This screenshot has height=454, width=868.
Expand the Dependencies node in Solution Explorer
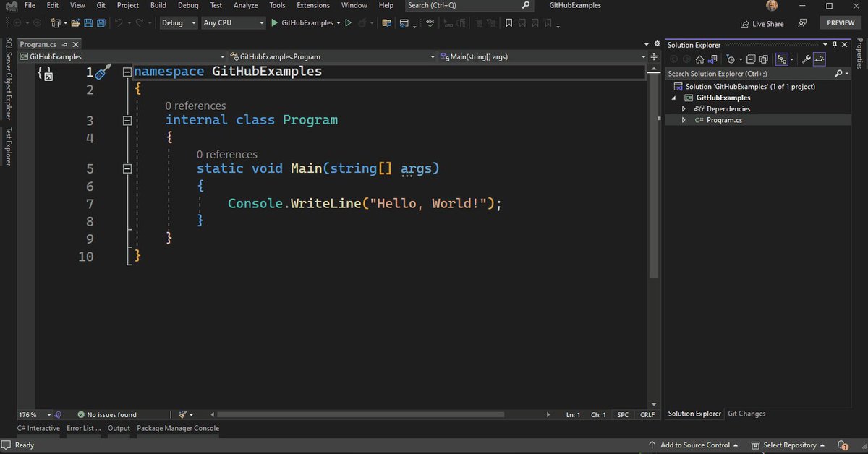pyautogui.click(x=684, y=109)
